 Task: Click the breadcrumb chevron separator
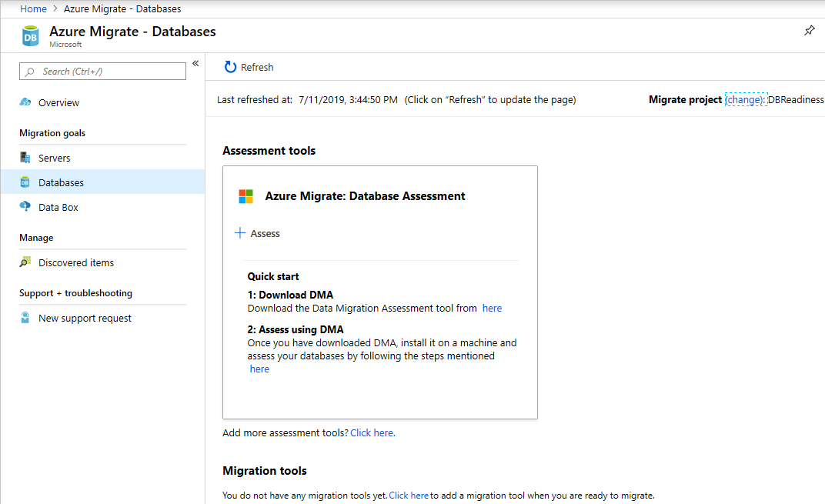tap(55, 8)
